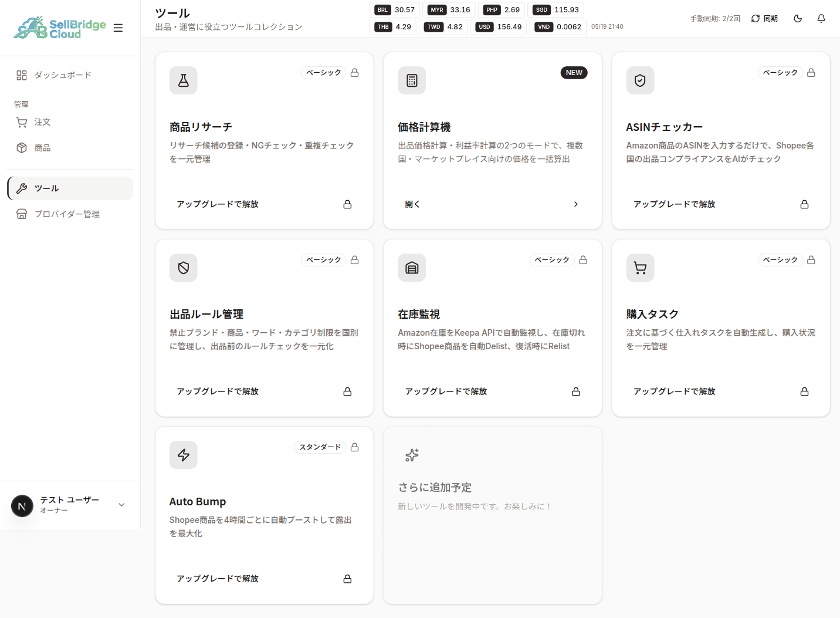Click the Auto Bump card title
The width and height of the screenshot is (840, 618).
198,502
